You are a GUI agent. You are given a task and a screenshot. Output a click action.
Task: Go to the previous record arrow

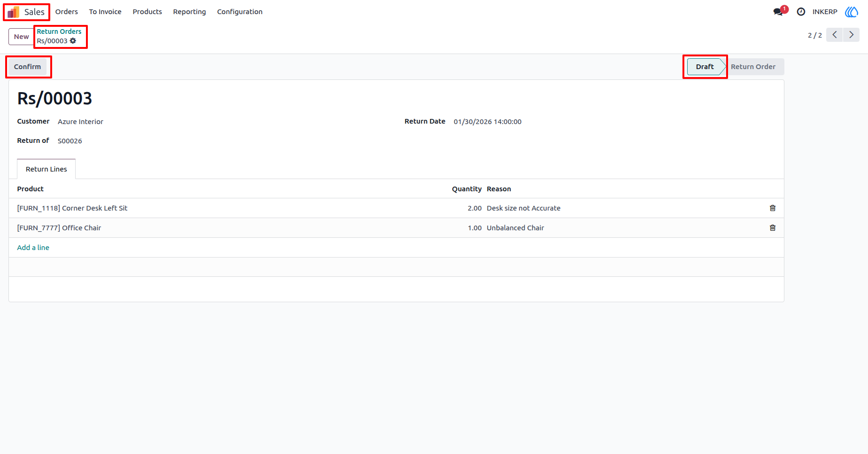835,35
